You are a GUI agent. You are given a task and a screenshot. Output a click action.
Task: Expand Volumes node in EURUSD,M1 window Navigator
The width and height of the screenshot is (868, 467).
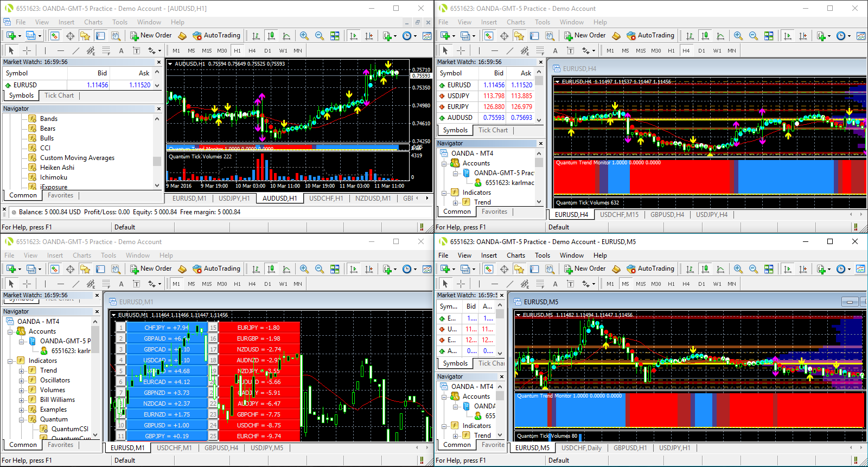point(22,390)
